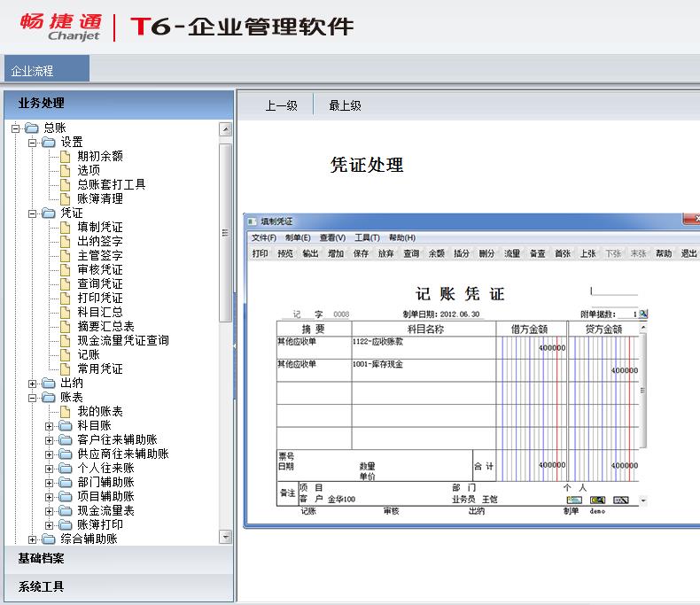Image resolution: width=700 pixels, height=605 pixels.
Task: Open the 基础档案 panel section
Action: click(x=42, y=558)
